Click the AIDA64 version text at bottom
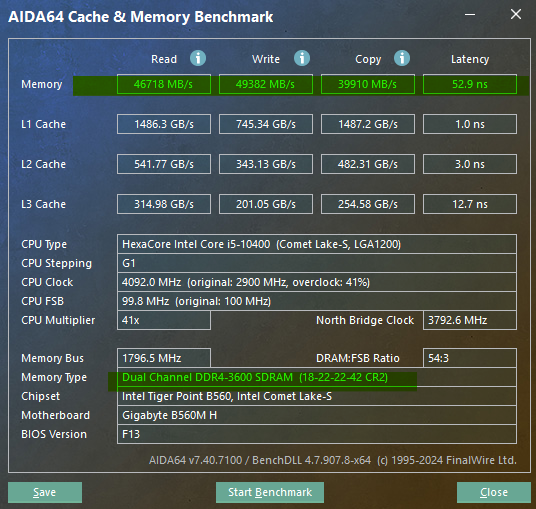The width and height of the screenshot is (536, 509). tap(333, 460)
